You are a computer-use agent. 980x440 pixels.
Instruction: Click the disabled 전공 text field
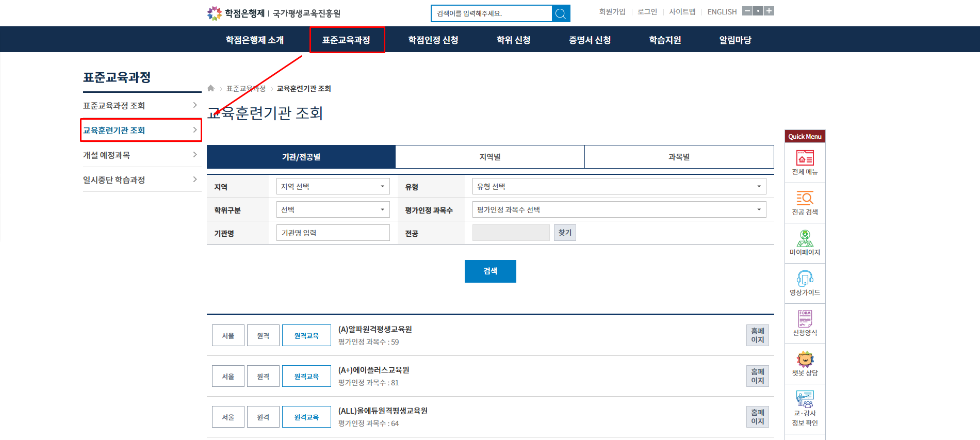click(x=511, y=233)
